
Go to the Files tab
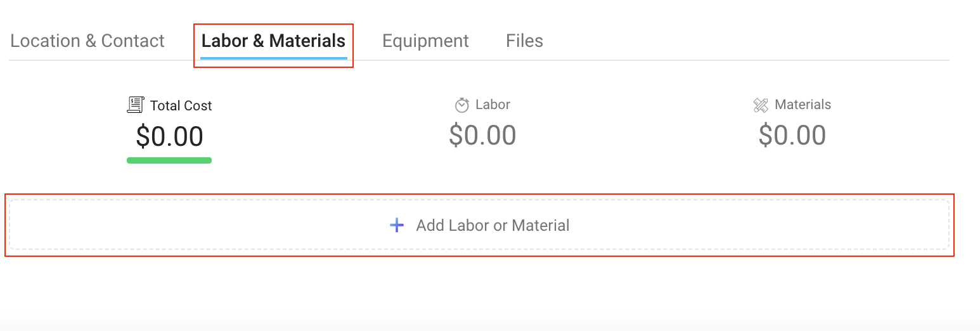click(x=524, y=41)
